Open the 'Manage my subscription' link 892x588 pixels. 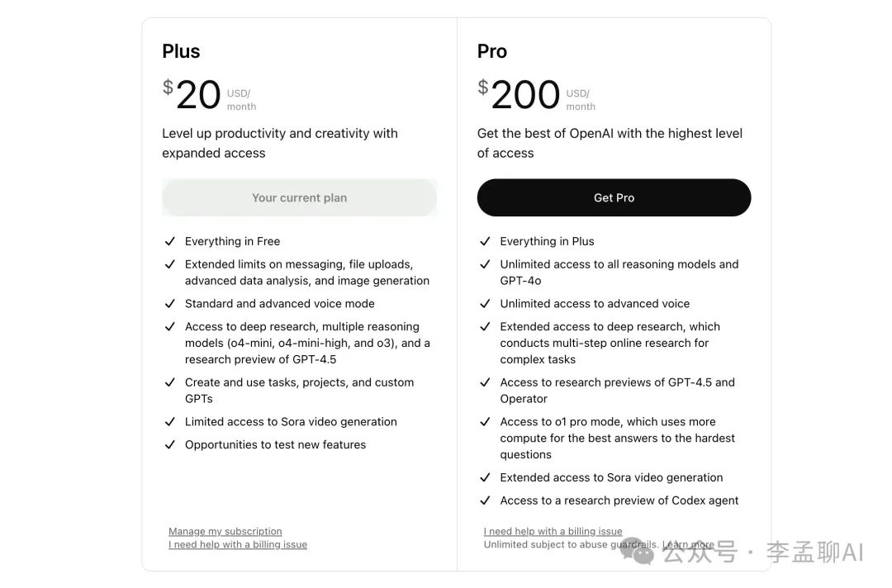(x=225, y=532)
